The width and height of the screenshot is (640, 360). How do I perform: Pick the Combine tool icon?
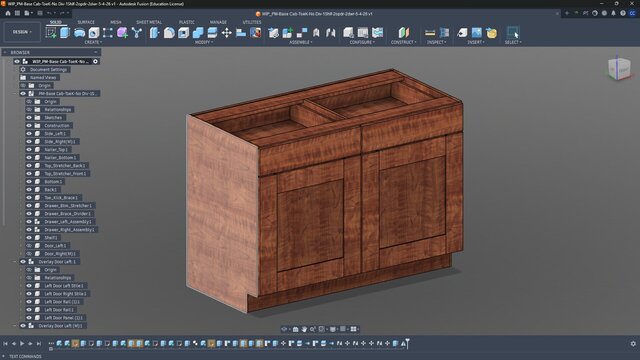tap(198, 33)
